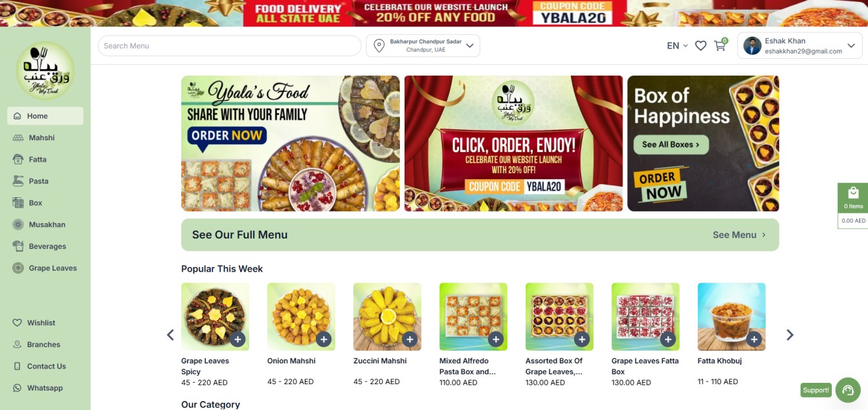868x410 pixels.
Task: Open floating cart bag showing 0 Items
Action: (x=852, y=199)
